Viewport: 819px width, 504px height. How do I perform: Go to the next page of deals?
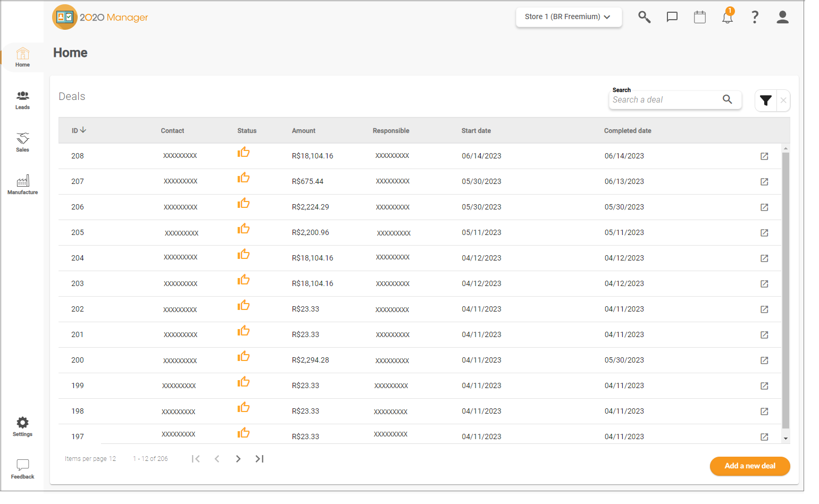[x=238, y=459]
